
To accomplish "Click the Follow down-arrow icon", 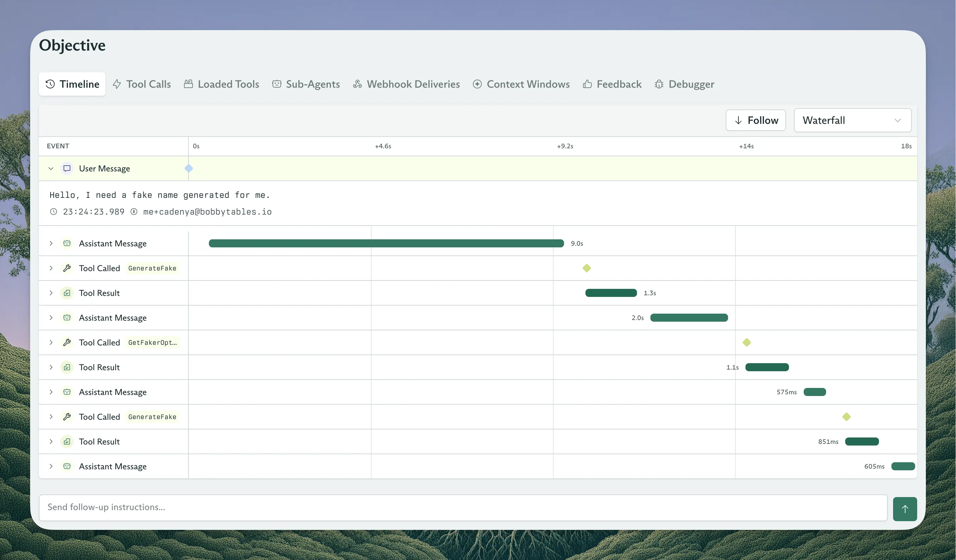I will (738, 120).
